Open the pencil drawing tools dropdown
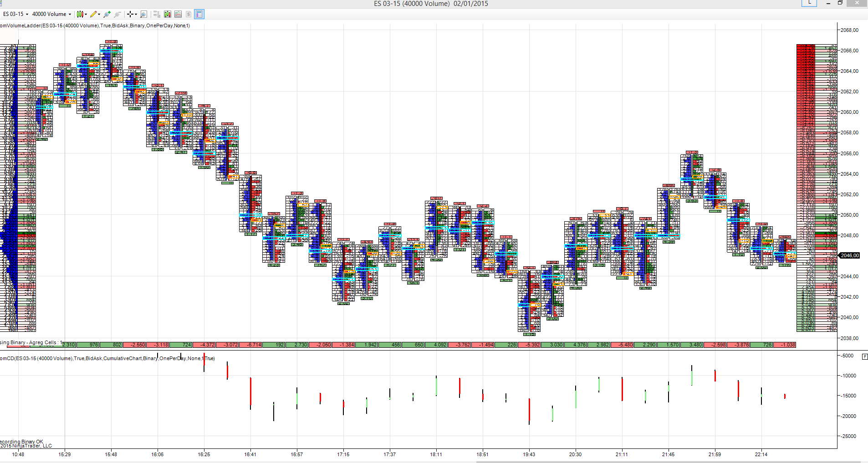 [x=95, y=14]
